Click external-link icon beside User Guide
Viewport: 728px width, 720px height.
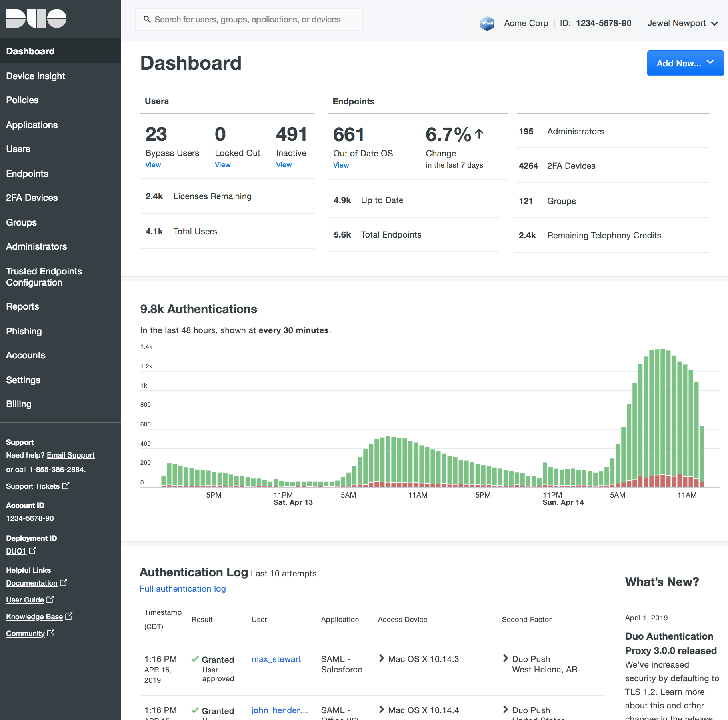point(50,599)
